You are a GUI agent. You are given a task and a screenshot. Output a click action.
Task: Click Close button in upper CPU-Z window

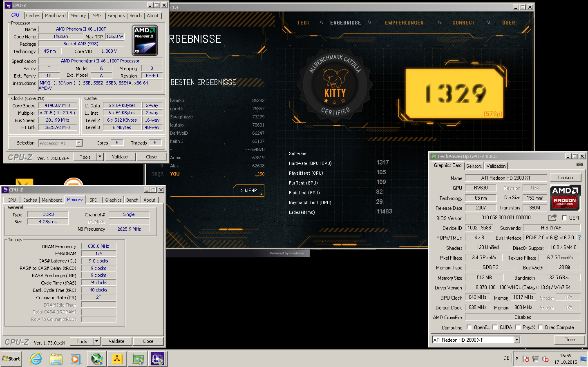[x=151, y=157]
